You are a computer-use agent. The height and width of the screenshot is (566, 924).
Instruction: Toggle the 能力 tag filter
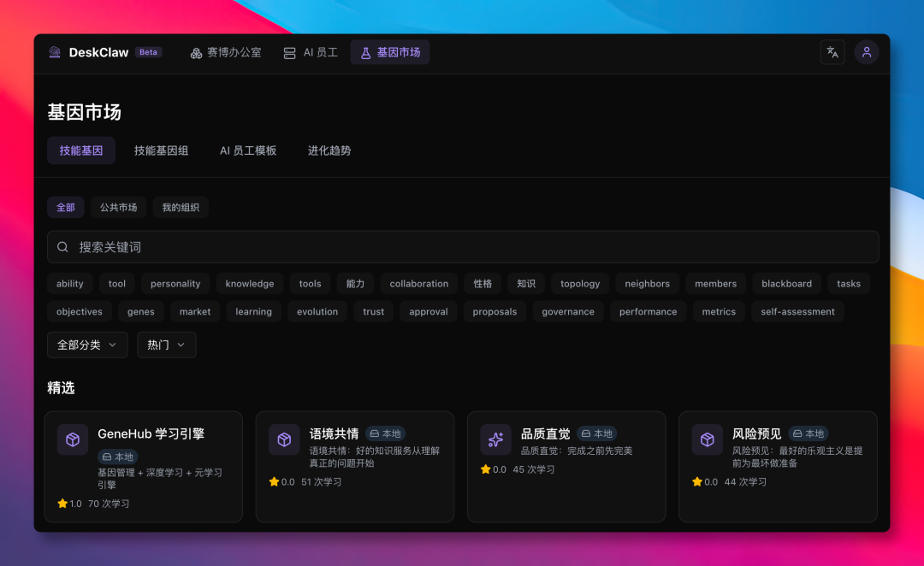pyautogui.click(x=355, y=283)
